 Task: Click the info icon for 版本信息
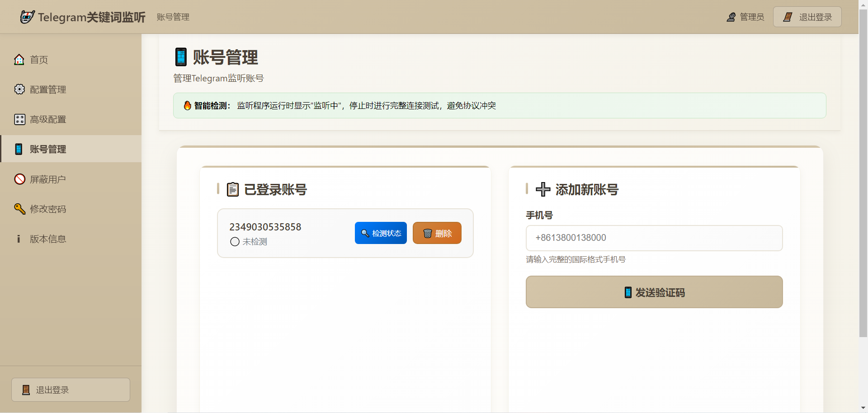[19, 239]
